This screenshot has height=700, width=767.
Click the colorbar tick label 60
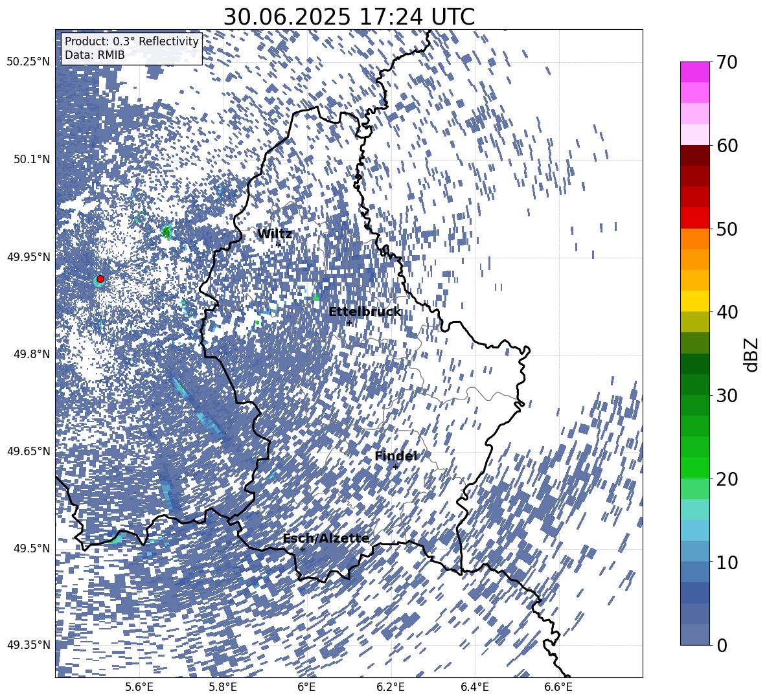[x=726, y=145]
